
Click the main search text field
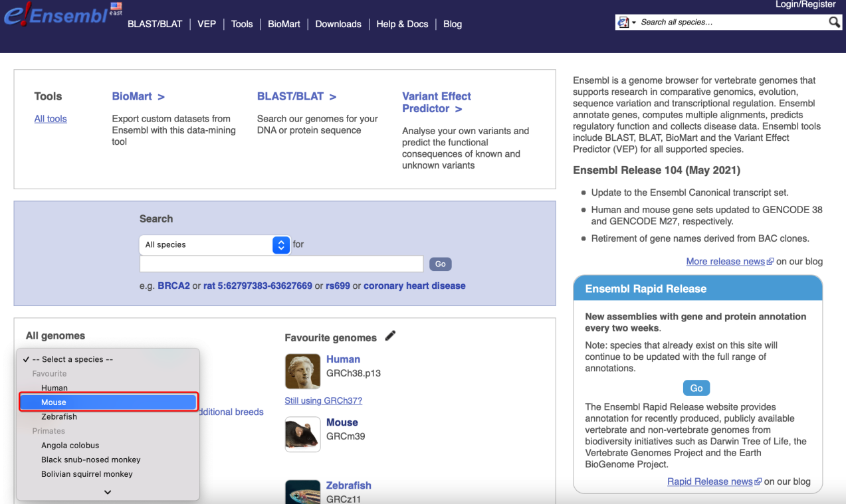click(x=281, y=264)
